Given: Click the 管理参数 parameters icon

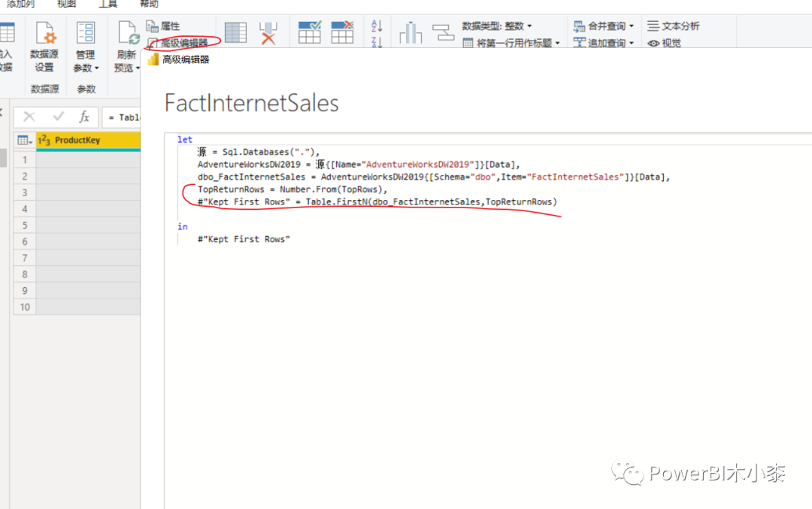Looking at the screenshot, I should (x=86, y=32).
